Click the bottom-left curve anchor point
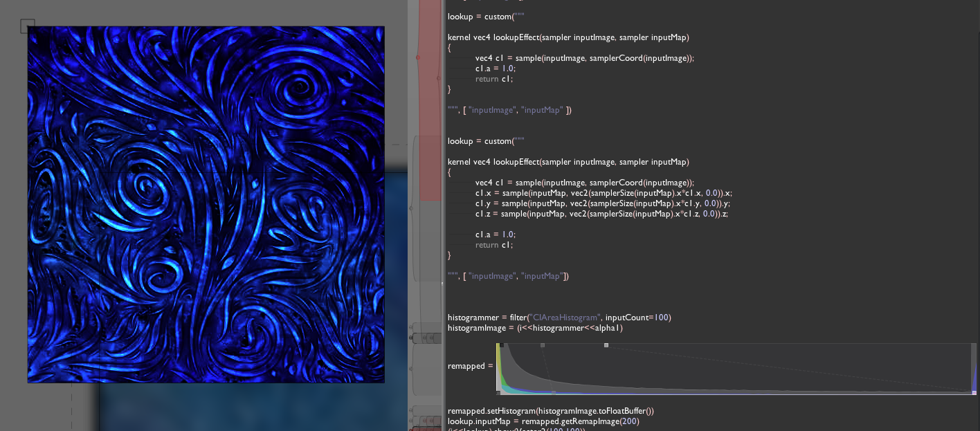 tap(498, 393)
